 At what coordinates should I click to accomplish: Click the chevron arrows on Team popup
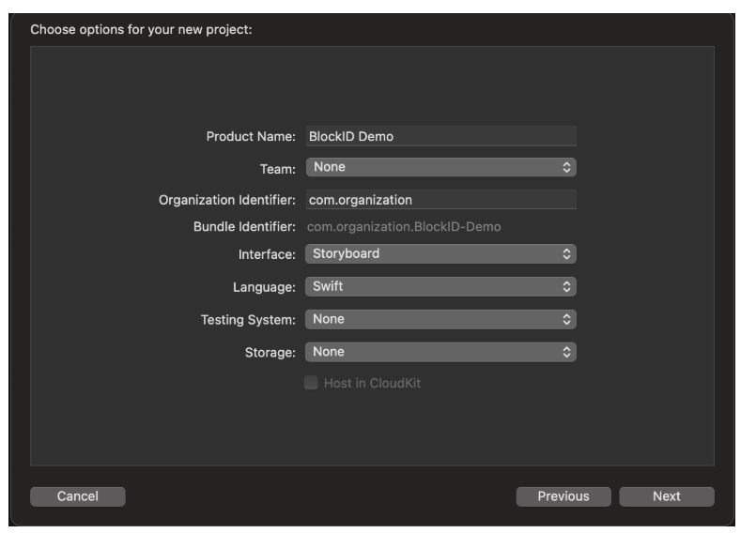point(565,168)
